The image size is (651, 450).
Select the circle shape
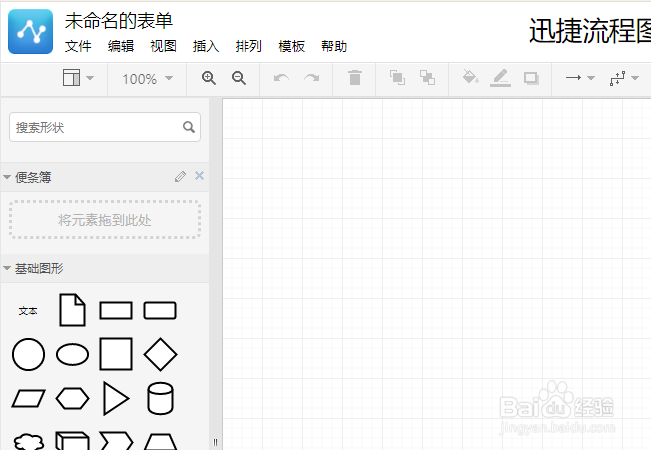pos(28,354)
